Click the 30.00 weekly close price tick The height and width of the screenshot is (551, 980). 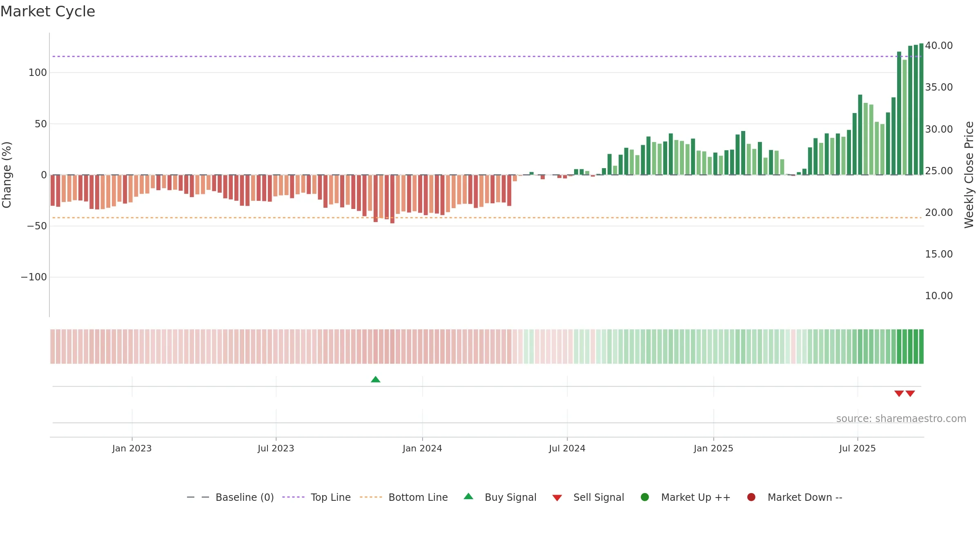coord(939,129)
